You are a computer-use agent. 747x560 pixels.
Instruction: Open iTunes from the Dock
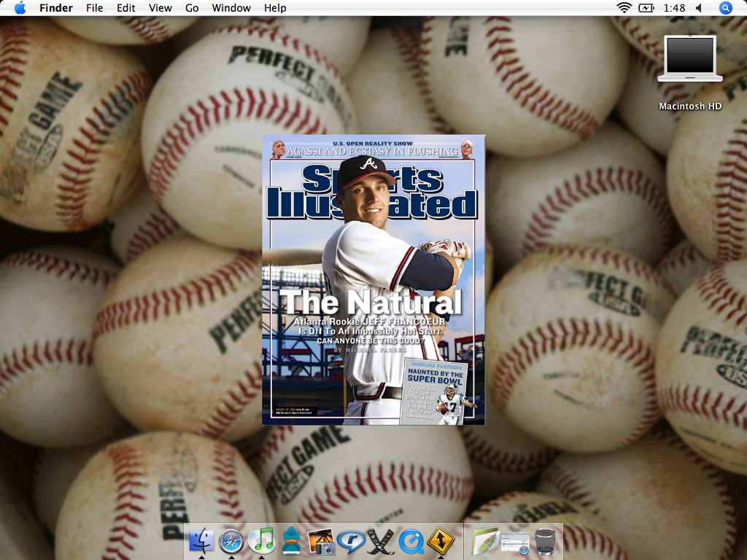261,541
